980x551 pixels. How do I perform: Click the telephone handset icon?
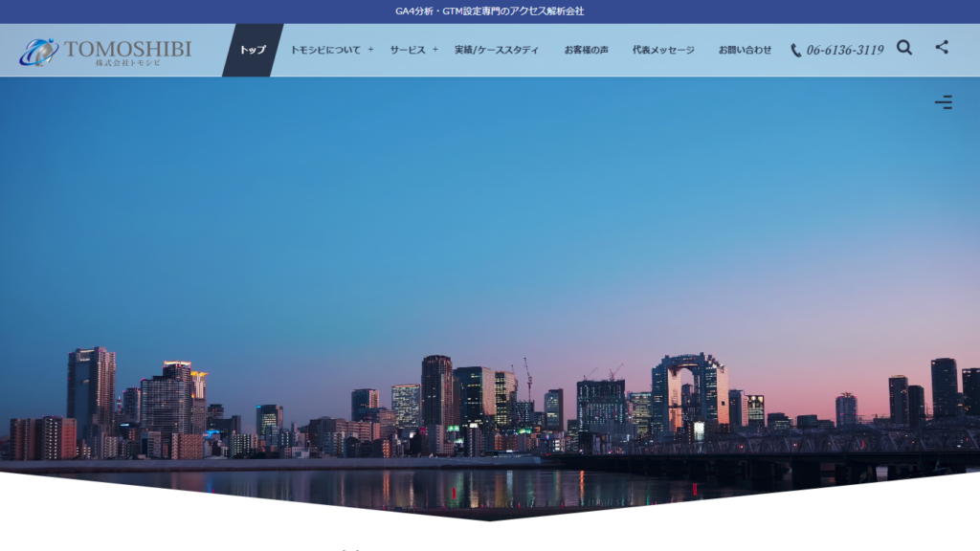click(x=796, y=51)
